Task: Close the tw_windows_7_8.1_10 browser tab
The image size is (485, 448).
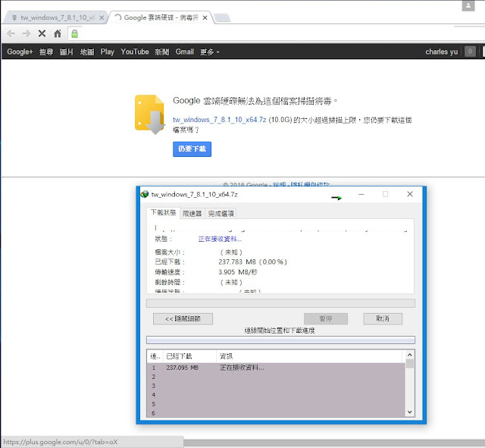Action: pos(102,17)
